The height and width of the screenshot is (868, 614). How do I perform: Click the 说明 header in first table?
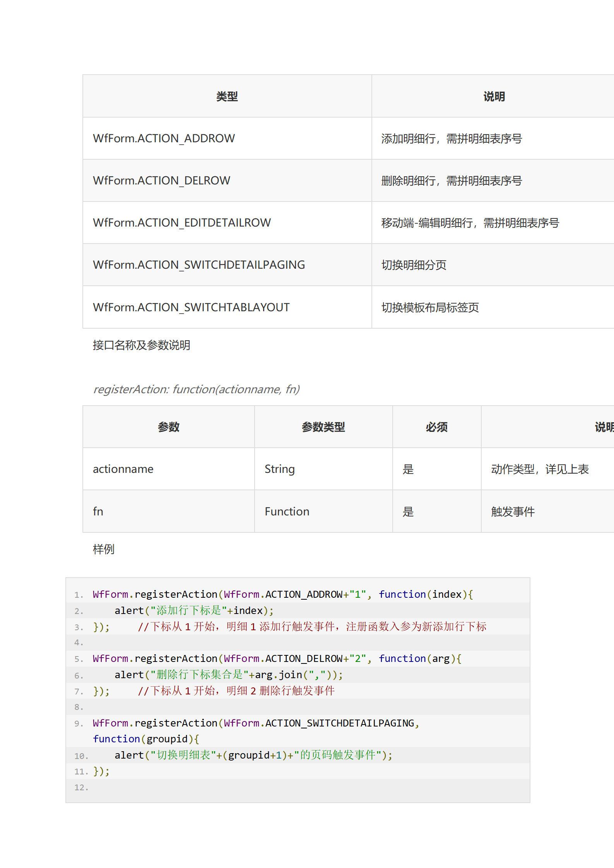[494, 96]
